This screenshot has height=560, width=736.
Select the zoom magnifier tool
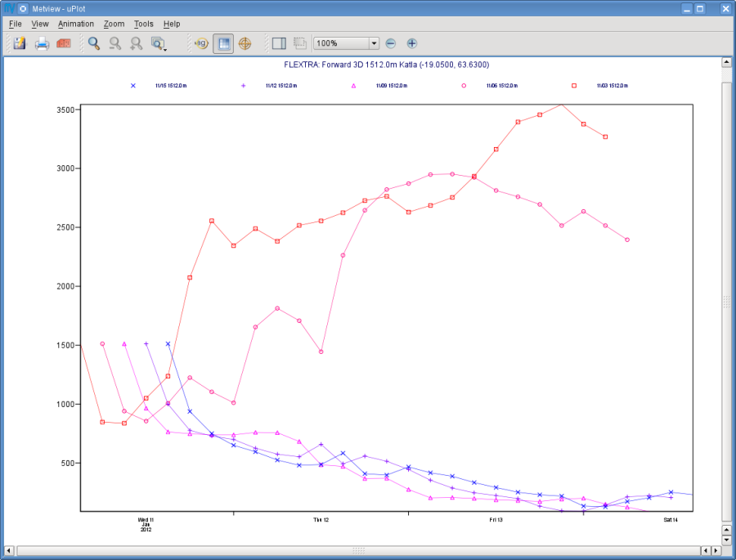[94, 43]
